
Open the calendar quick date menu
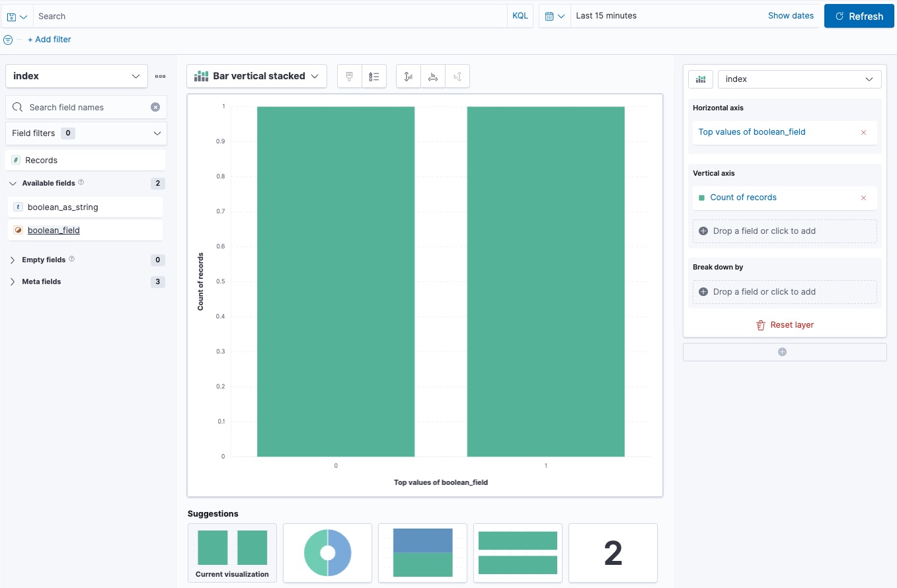[x=555, y=16]
